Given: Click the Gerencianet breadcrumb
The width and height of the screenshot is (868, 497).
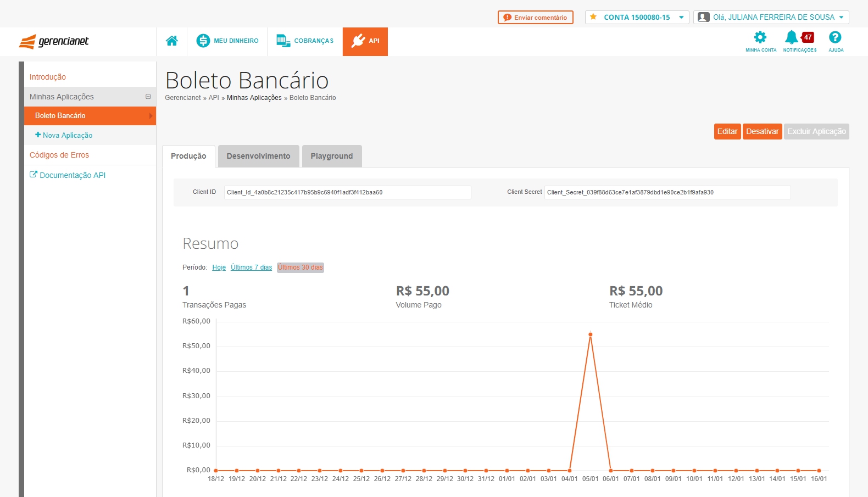Looking at the screenshot, I should (x=183, y=98).
